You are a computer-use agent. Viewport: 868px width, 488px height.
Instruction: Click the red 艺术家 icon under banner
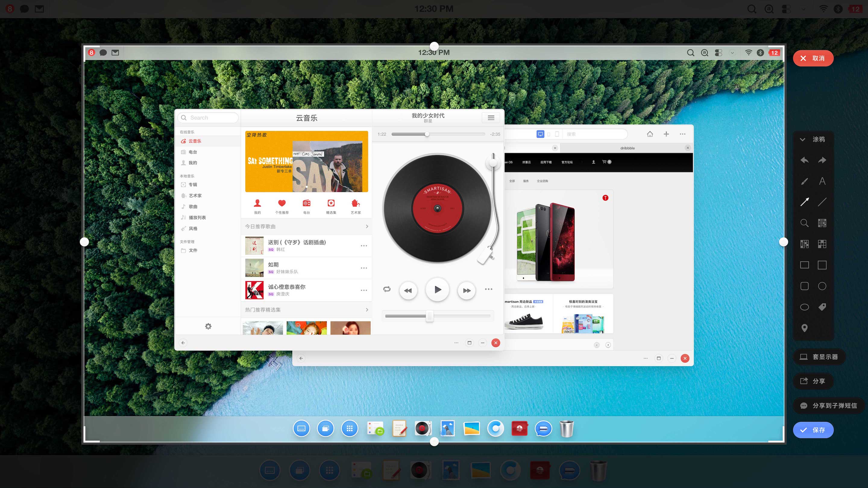click(356, 203)
